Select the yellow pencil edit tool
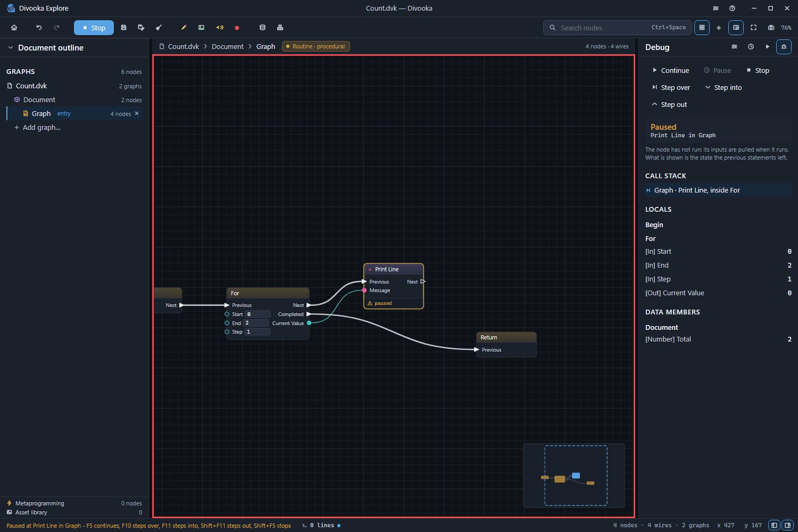The width and height of the screenshot is (798, 532). tap(184, 28)
